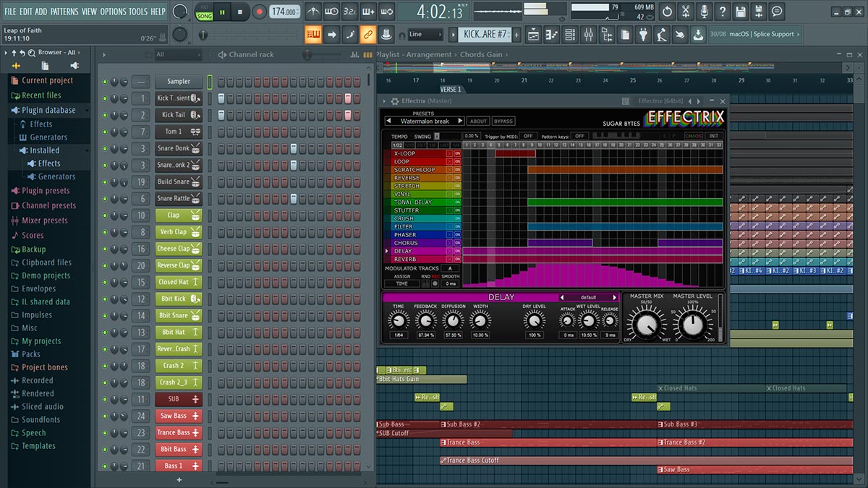The width and height of the screenshot is (868, 488).
Task: Stop playback with the transport stop button
Action: coord(241,12)
